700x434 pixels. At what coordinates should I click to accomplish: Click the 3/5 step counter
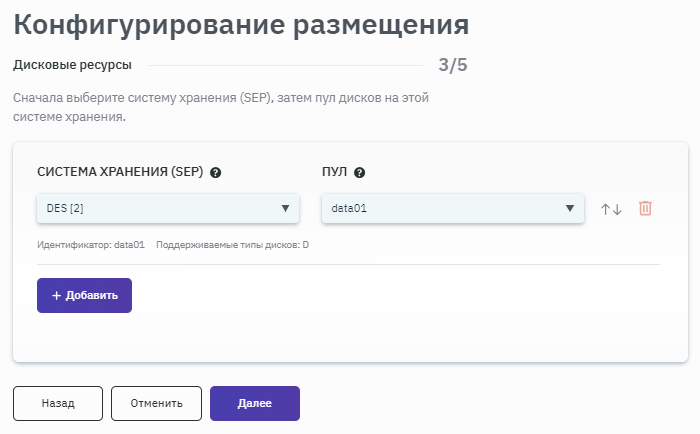453,66
